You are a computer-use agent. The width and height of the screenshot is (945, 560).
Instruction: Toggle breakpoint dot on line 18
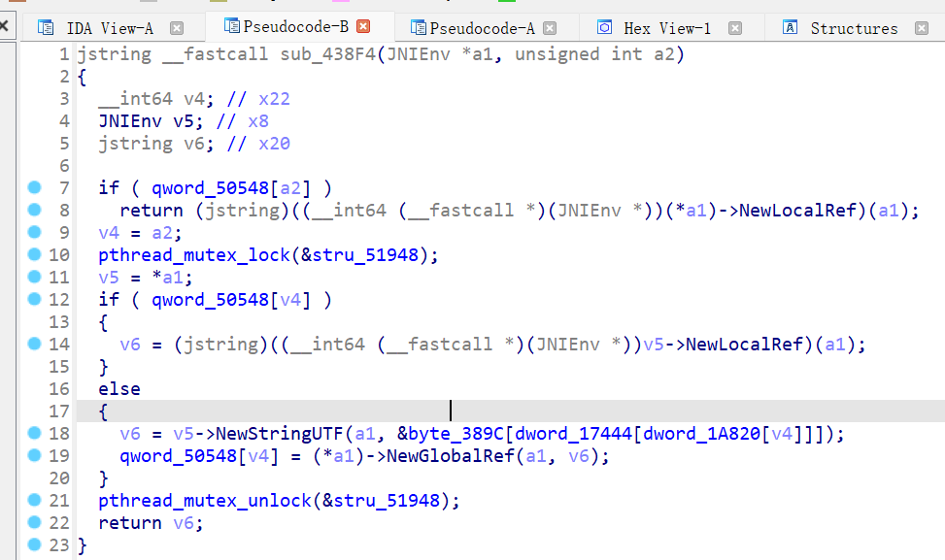tap(34, 433)
